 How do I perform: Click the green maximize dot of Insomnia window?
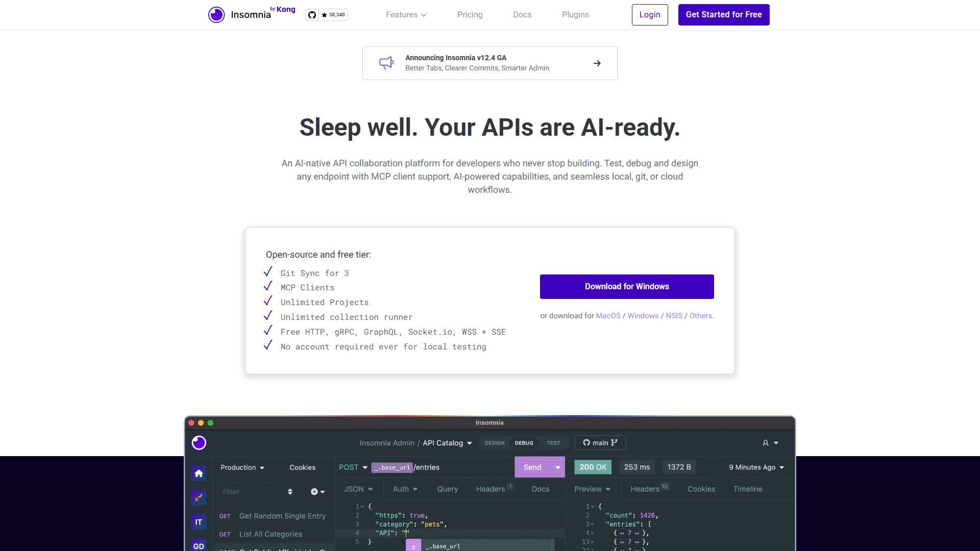point(210,422)
